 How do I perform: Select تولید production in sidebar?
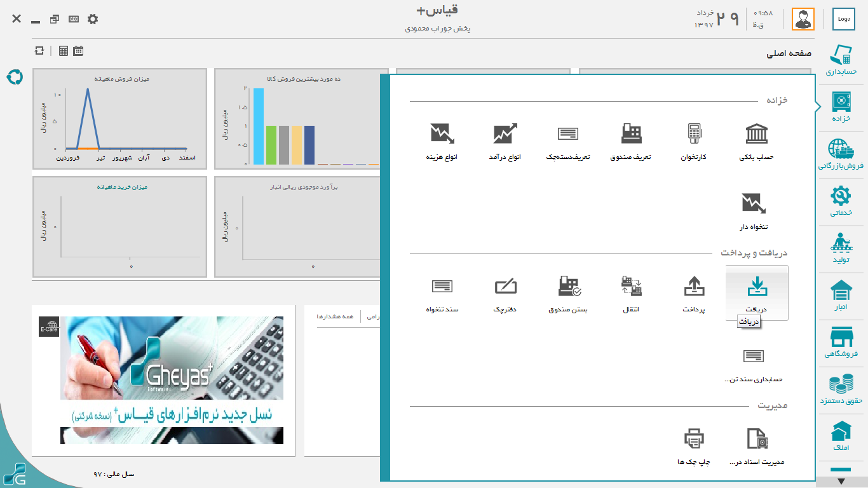point(841,249)
